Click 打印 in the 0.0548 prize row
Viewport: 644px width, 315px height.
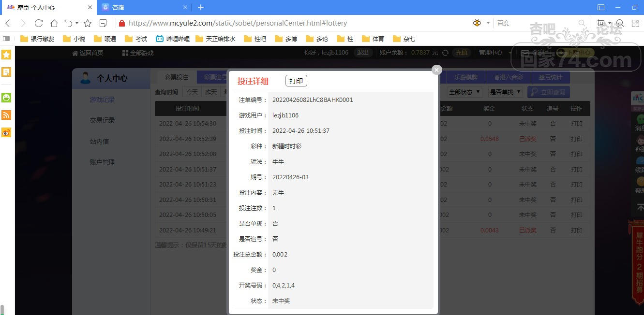576,139
